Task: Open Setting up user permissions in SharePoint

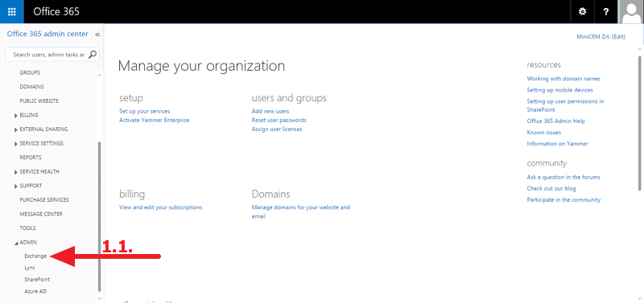Action: tap(566, 105)
